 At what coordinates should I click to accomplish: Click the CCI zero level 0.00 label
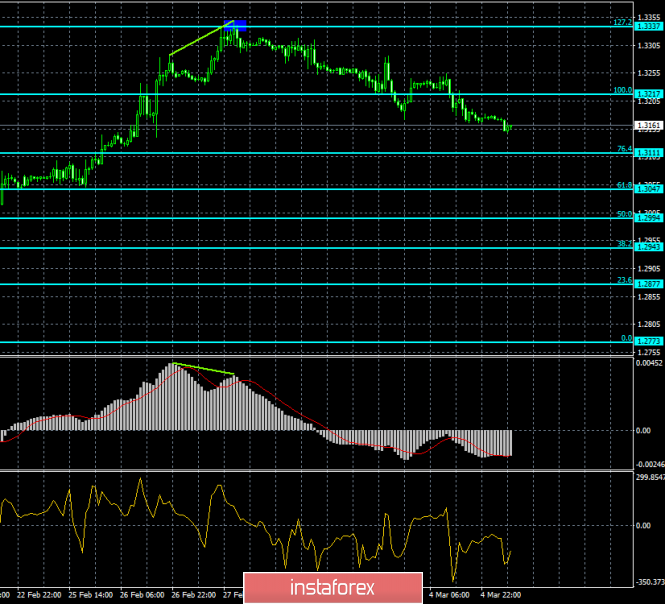pos(643,526)
